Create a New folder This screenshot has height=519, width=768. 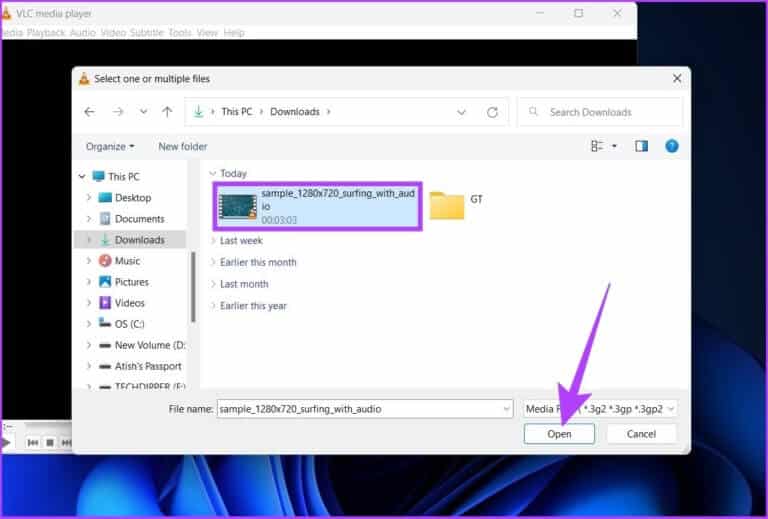coord(183,146)
